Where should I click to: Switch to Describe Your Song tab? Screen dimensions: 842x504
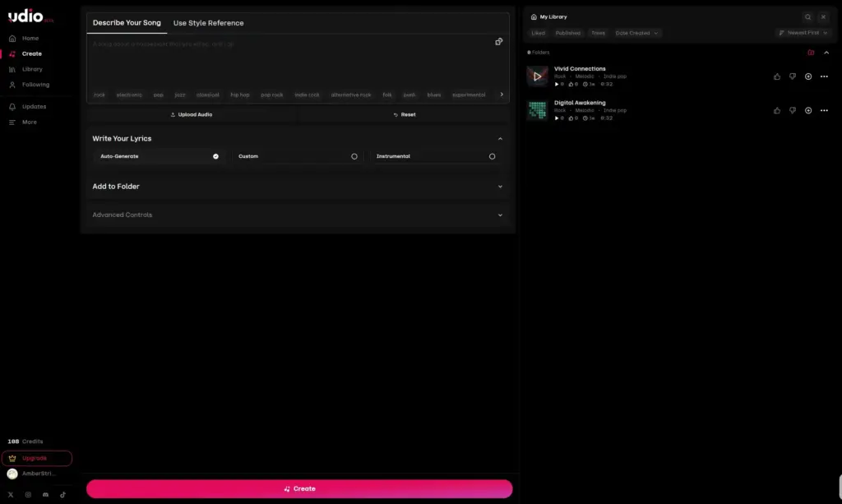pos(127,23)
